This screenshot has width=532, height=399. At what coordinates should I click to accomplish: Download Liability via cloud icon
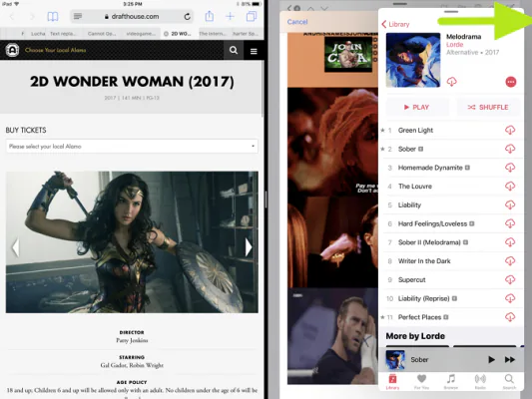(x=510, y=204)
